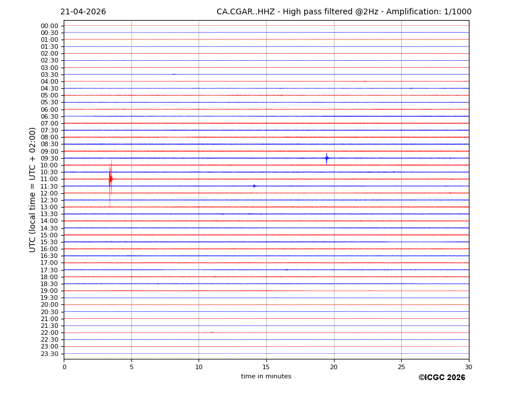This screenshot has height=399, width=532.
Task: Click the 30 tick on the x-axis
Action: click(468, 367)
